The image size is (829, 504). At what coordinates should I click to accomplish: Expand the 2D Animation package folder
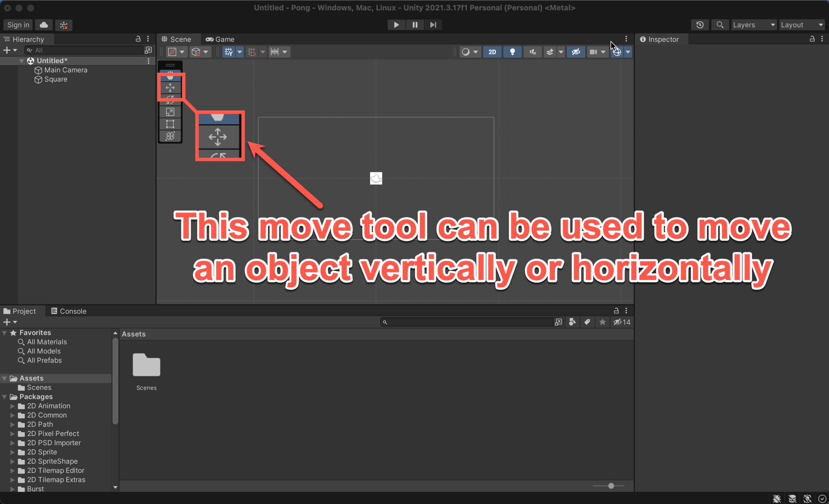point(12,406)
